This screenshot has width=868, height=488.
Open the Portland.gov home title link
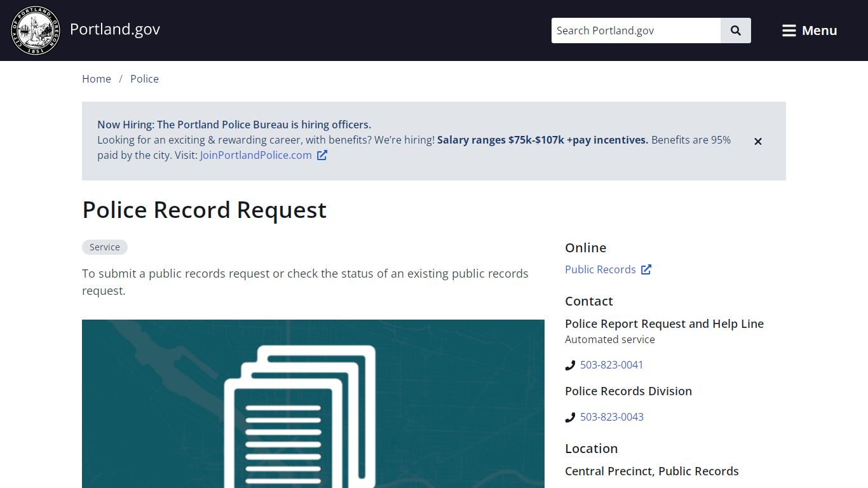pos(114,29)
